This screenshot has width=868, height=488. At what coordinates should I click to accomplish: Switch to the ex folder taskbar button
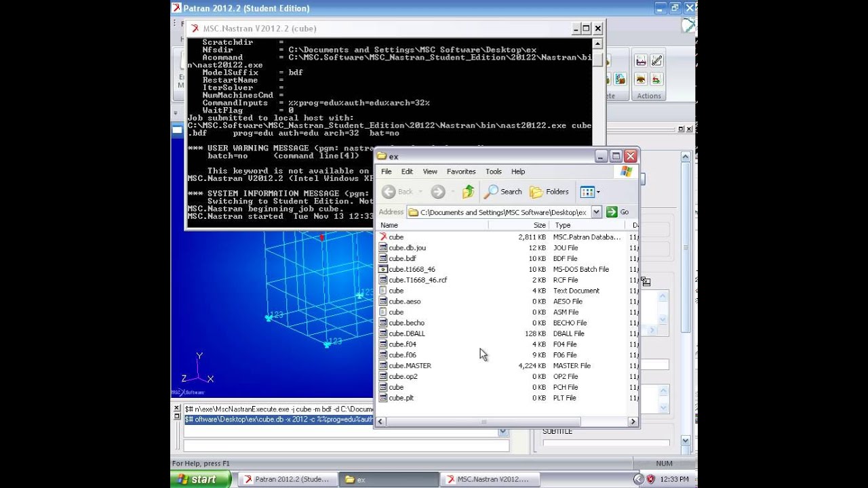click(x=388, y=479)
